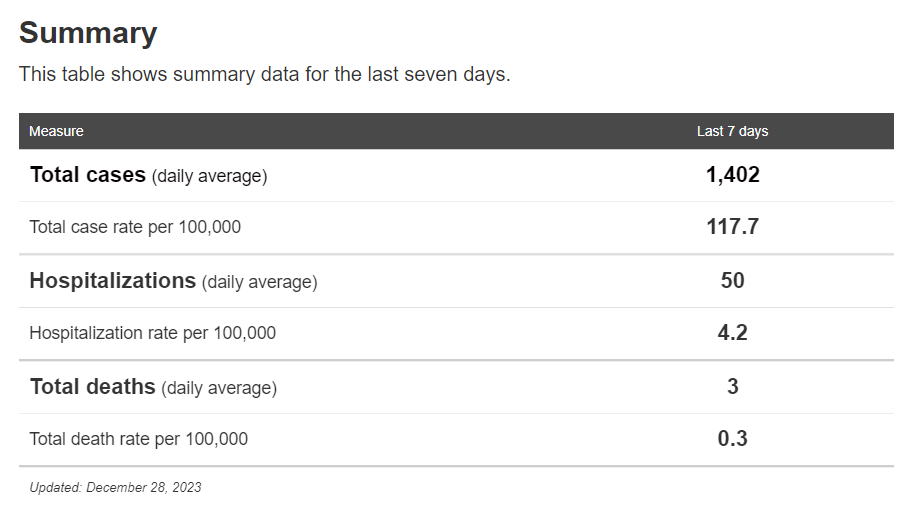
Task: Click the Updated December 28, 2023 note
Action: [x=115, y=488]
